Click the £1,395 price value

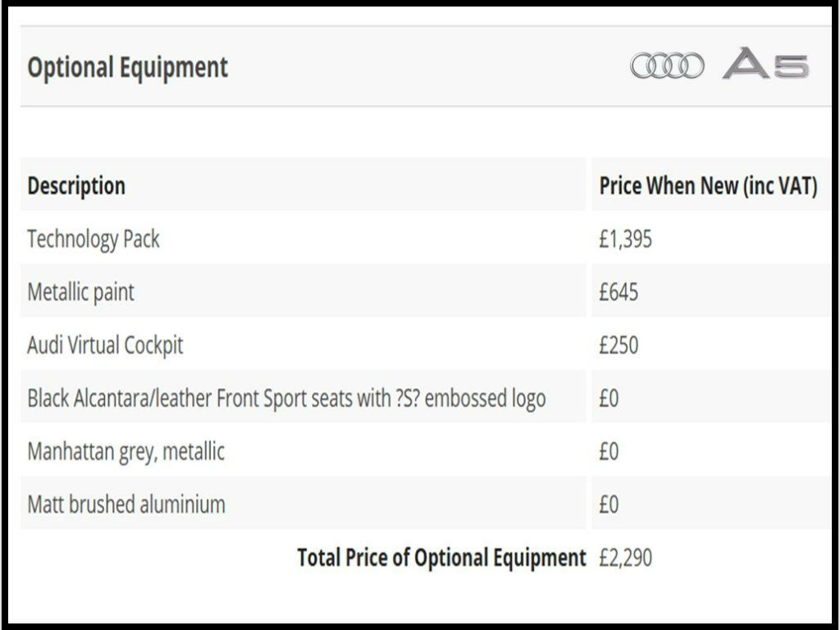(625, 239)
